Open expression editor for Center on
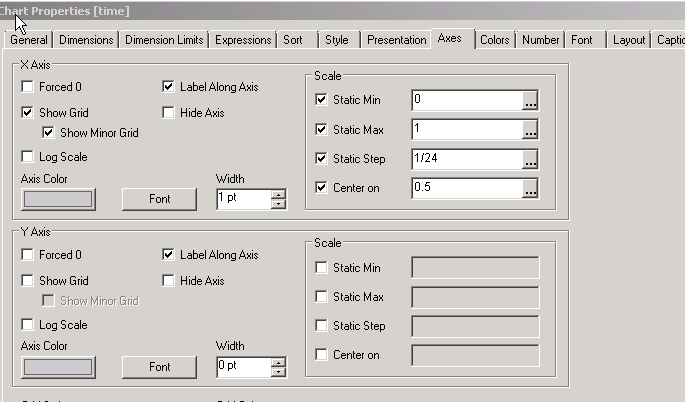The height and width of the screenshot is (402, 685). (530, 188)
